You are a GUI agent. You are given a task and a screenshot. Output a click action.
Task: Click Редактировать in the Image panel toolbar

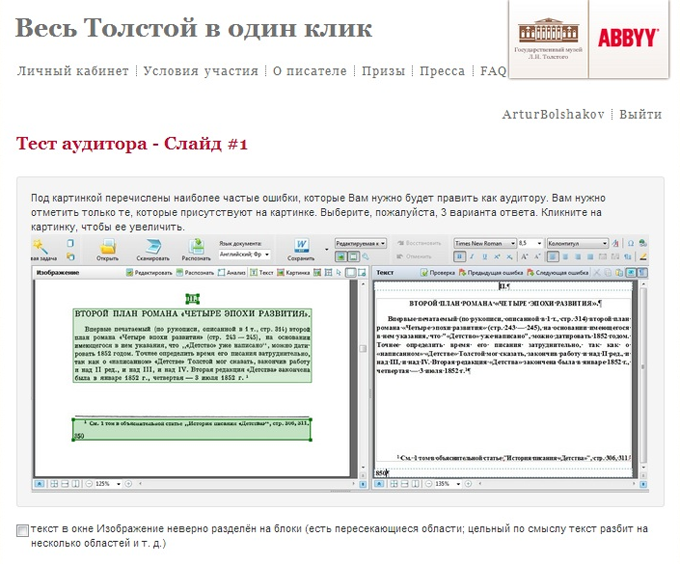[x=150, y=272]
